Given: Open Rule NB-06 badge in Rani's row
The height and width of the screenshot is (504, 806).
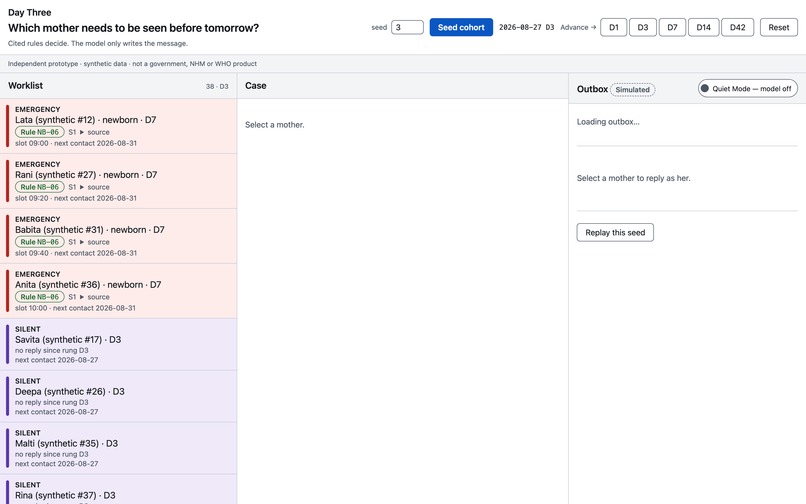Looking at the screenshot, I should pos(40,187).
